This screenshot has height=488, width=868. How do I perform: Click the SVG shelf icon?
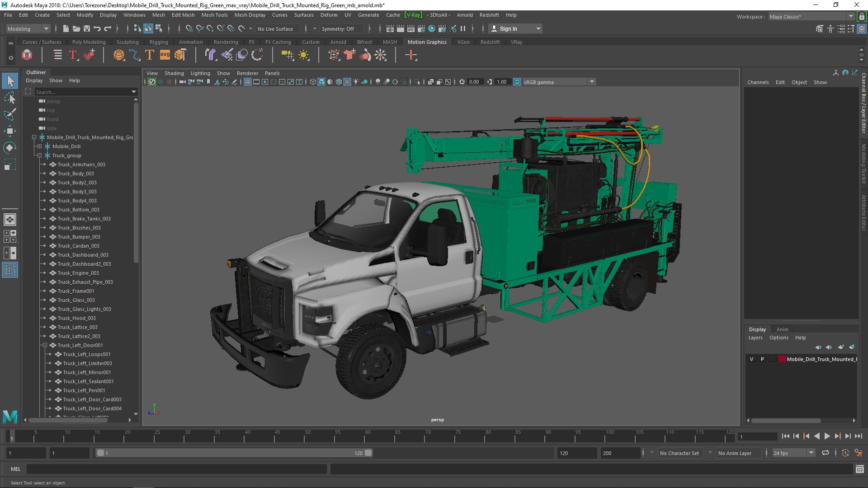tap(165, 55)
